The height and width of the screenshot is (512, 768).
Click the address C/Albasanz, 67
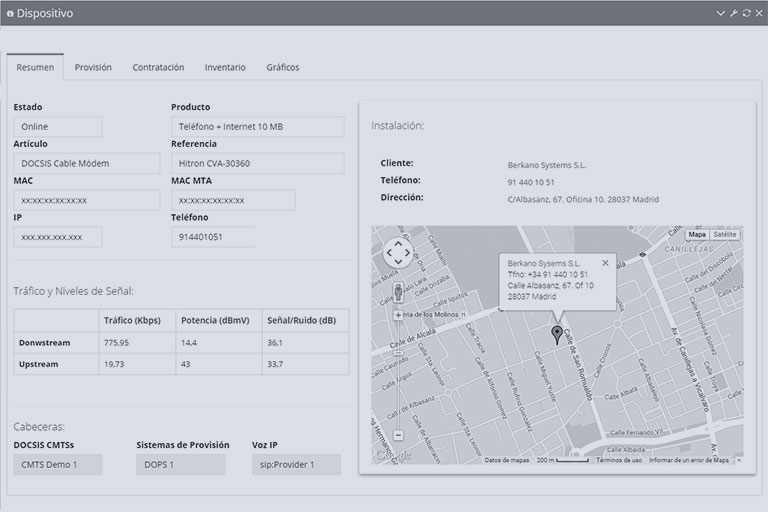click(583, 199)
